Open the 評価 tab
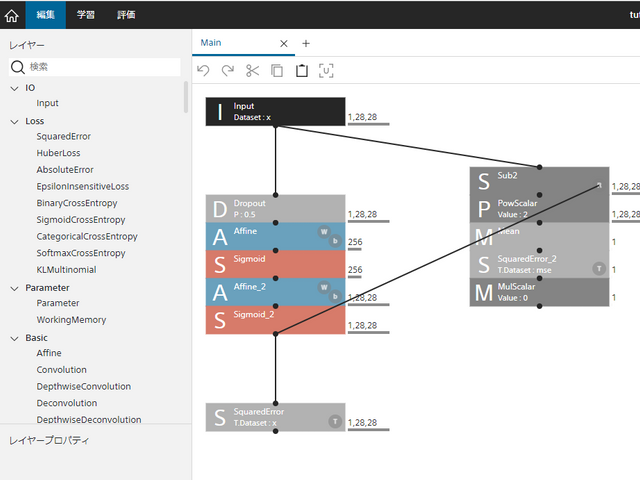This screenshot has height=480, width=640. [x=125, y=15]
